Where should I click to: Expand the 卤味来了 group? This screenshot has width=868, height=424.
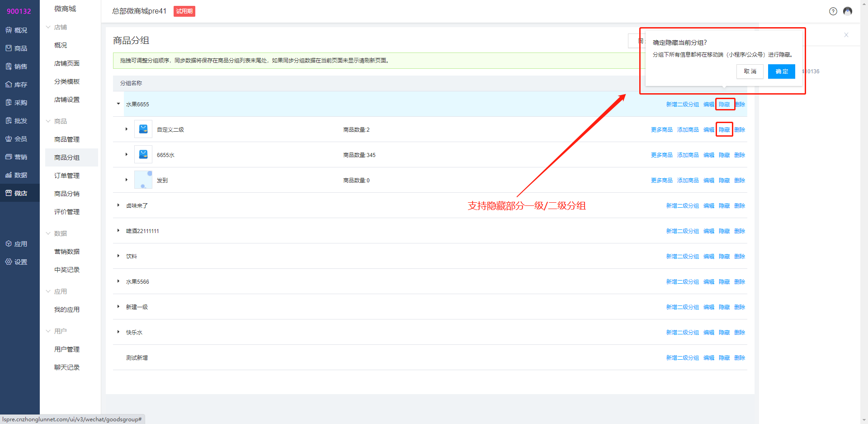118,205
